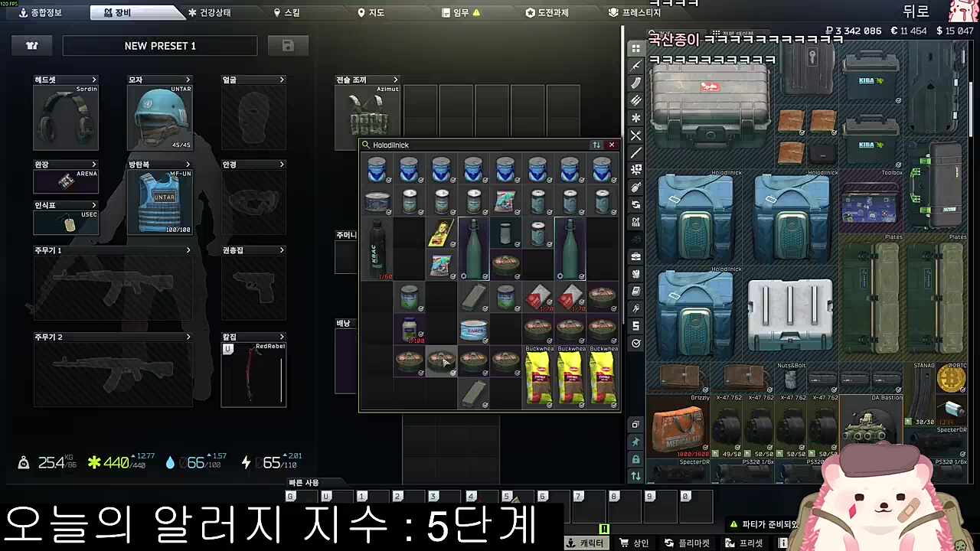Click the up-down arrows sort icon below the padlock
This screenshot has width=980, height=551.
tap(635, 476)
